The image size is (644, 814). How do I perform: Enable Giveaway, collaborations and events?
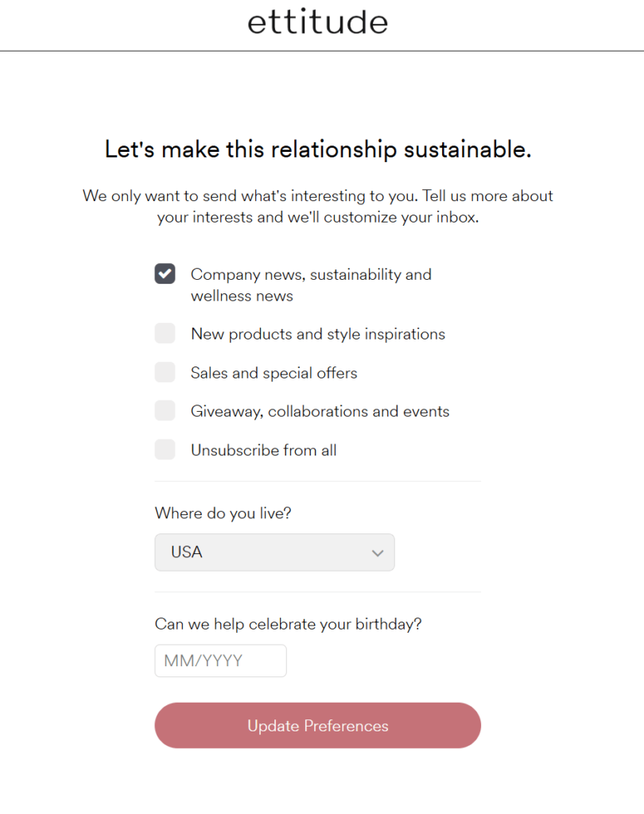tap(165, 410)
